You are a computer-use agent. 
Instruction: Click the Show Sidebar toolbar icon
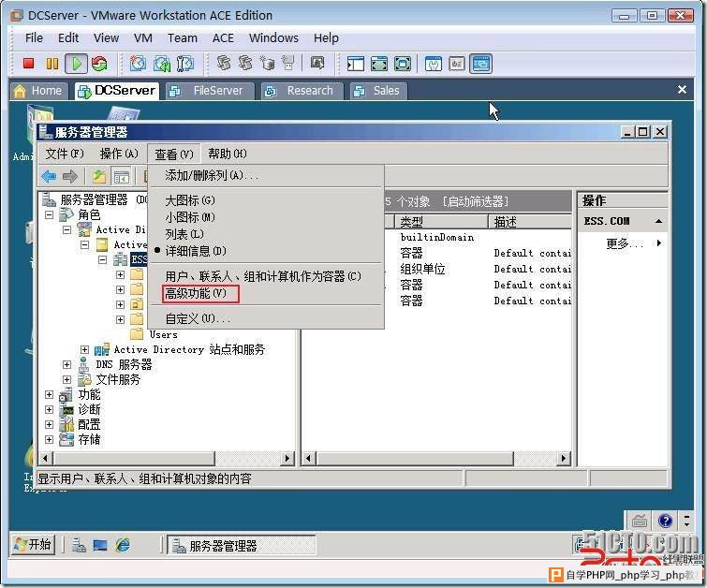[x=355, y=64]
